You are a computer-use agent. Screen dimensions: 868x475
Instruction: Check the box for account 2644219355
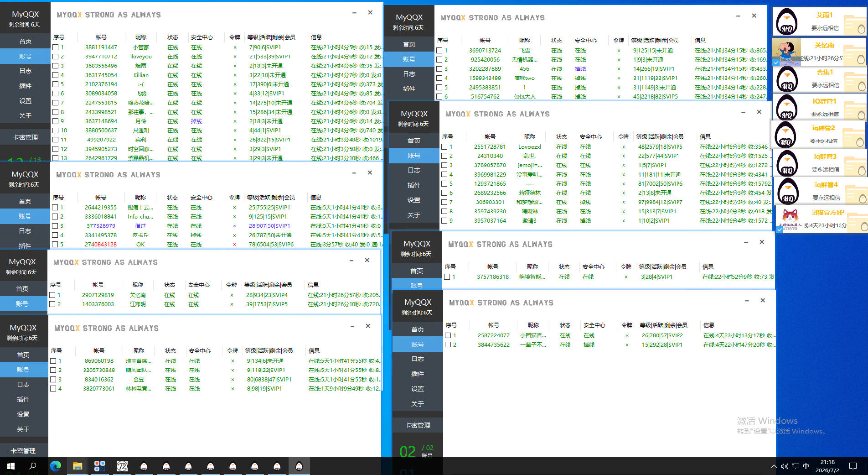click(x=55, y=208)
